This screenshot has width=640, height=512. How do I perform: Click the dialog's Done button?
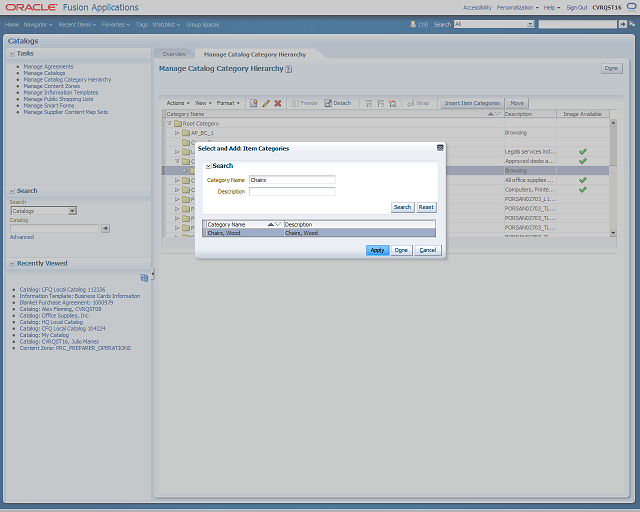[401, 250]
